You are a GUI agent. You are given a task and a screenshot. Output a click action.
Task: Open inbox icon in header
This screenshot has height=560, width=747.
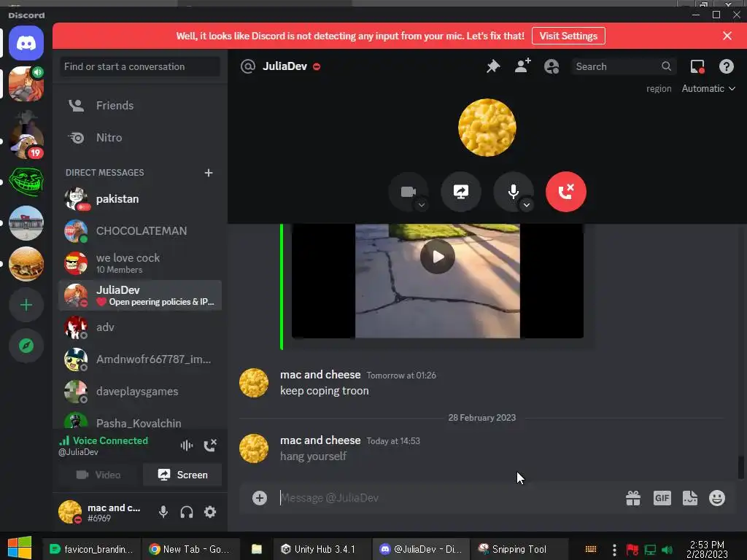697,66
